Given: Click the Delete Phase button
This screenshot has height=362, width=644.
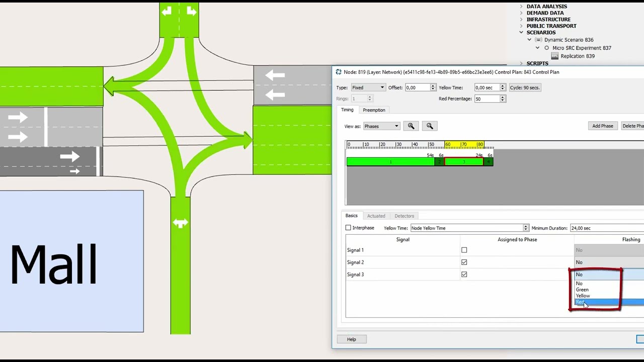Looking at the screenshot, I should [x=632, y=126].
